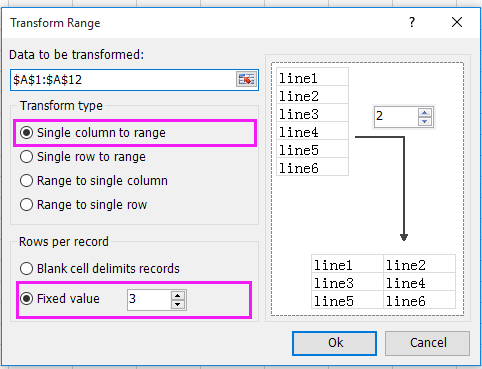Open the question mark help button
This screenshot has height=369, width=482.
pos(412,22)
